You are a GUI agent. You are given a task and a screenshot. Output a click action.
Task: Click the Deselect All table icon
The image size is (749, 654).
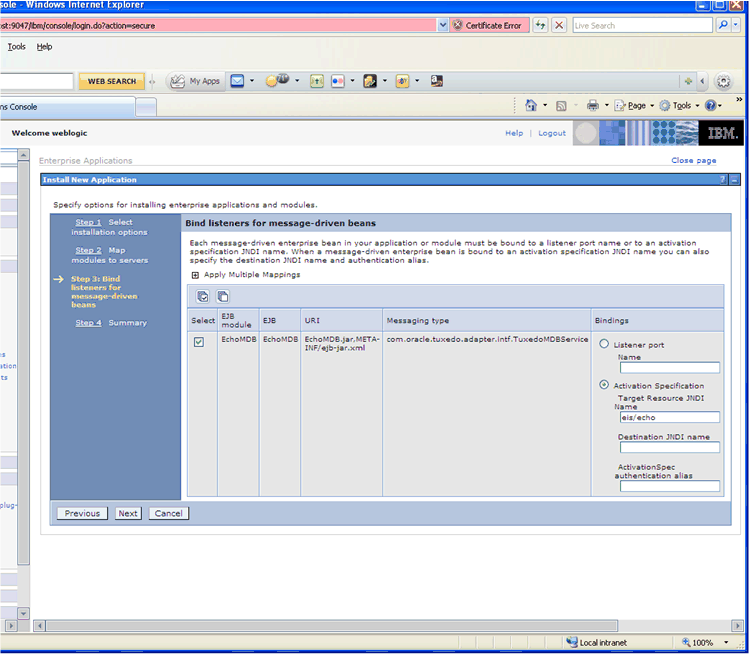point(223,297)
